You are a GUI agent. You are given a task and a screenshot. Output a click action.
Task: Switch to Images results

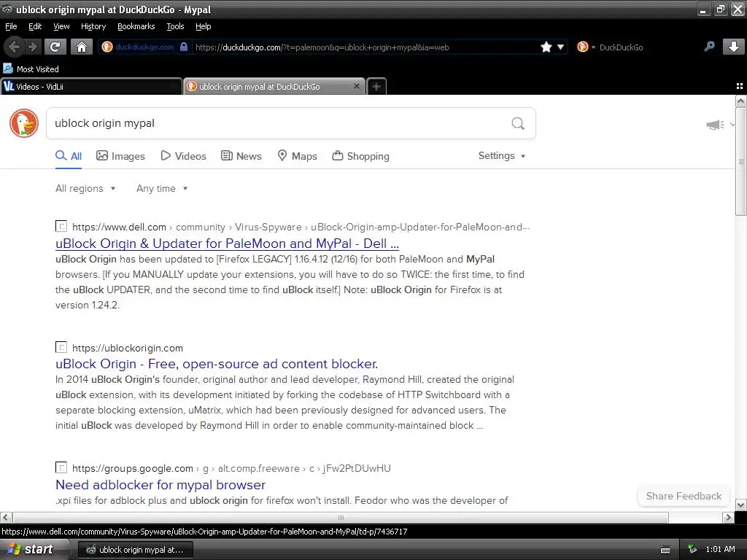click(120, 156)
